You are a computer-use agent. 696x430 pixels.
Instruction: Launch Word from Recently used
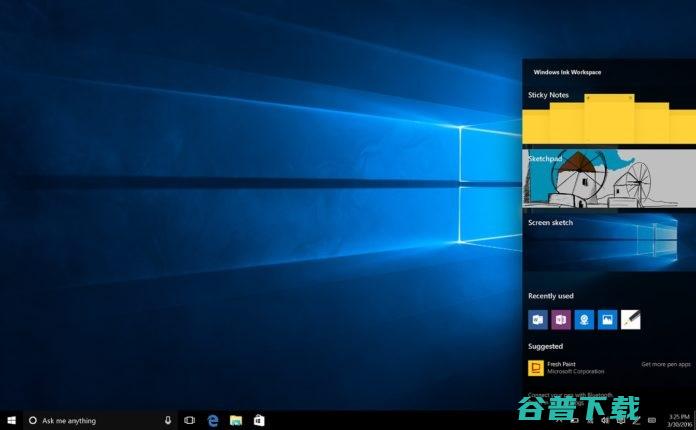(538, 320)
